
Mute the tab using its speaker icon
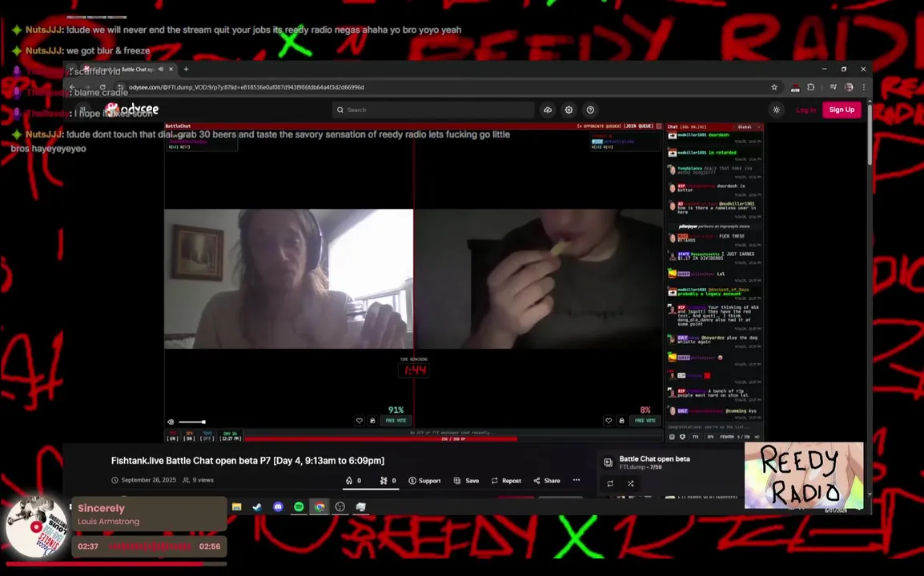point(161,69)
